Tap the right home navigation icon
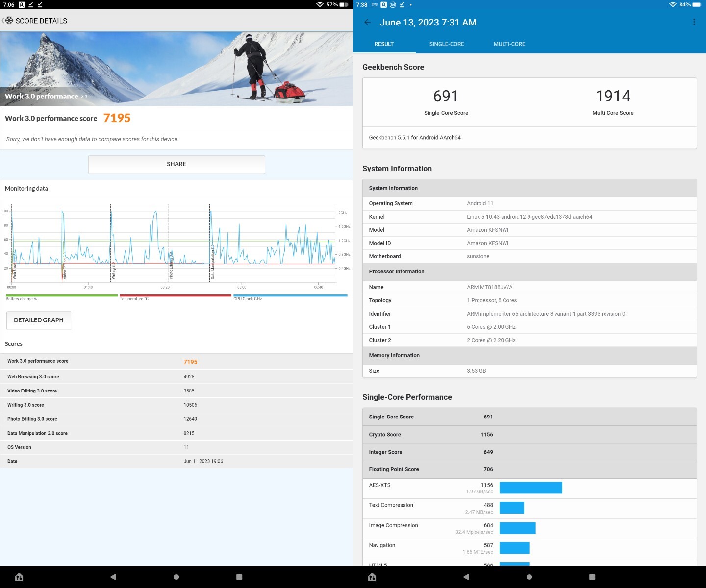This screenshot has width=706, height=588. coord(372,577)
